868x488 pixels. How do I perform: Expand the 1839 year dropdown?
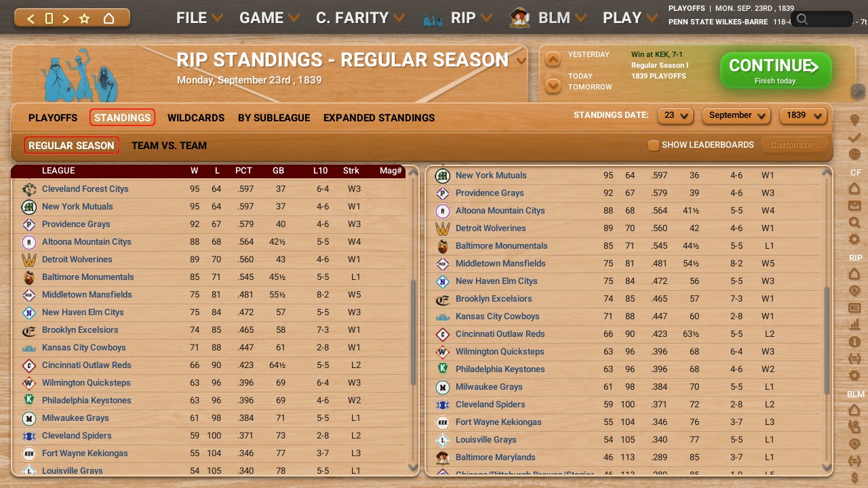803,115
